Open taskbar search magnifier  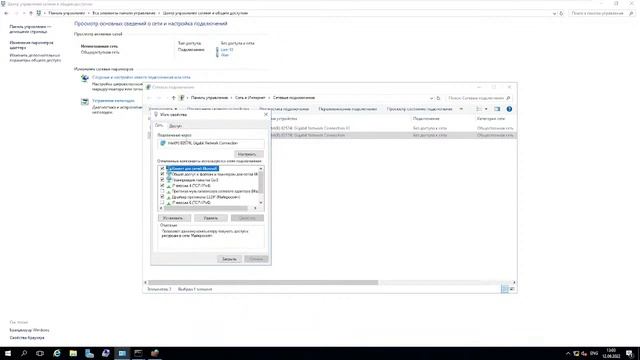(x=24, y=353)
